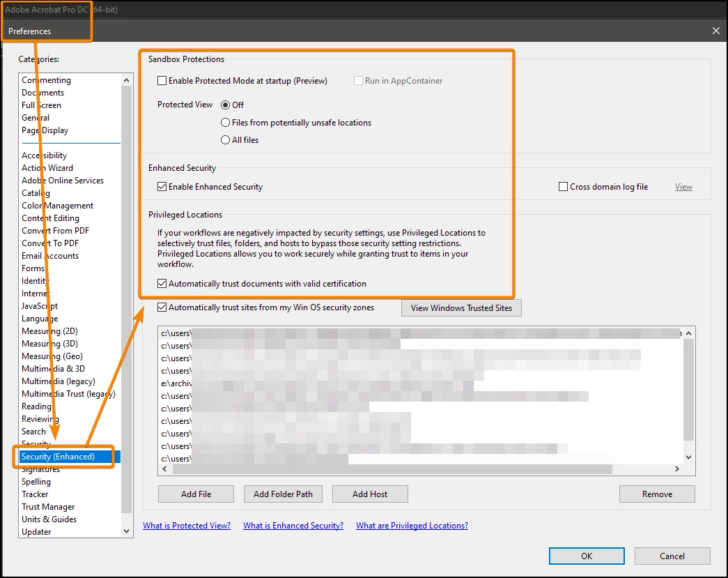728x578 pixels.
Task: Select Color Management category
Action: [58, 206]
